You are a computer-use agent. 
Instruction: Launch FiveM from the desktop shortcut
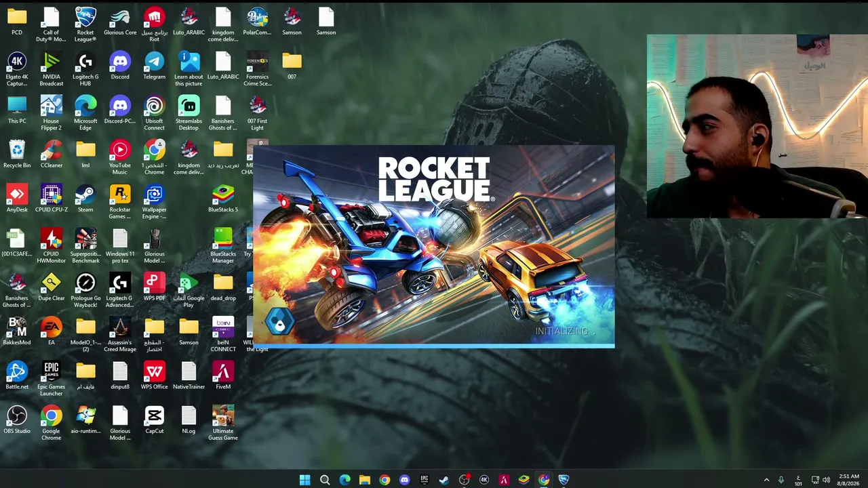point(223,376)
